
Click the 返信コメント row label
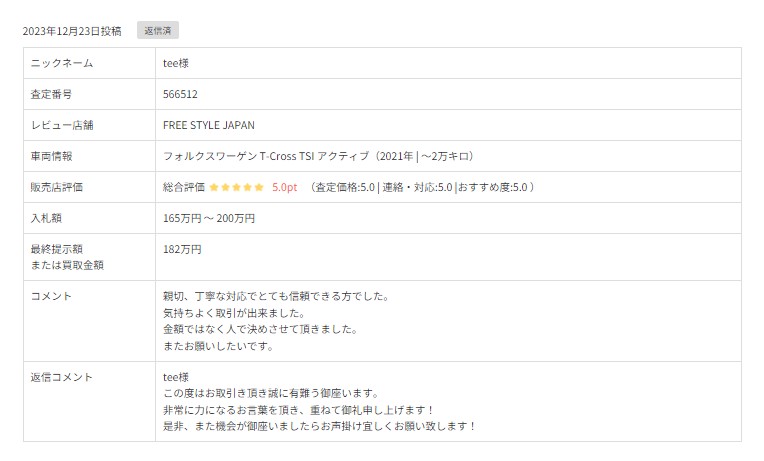61,377
